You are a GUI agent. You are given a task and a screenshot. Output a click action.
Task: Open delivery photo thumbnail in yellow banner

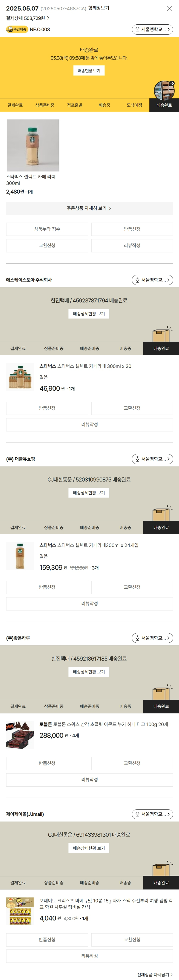pos(164,90)
